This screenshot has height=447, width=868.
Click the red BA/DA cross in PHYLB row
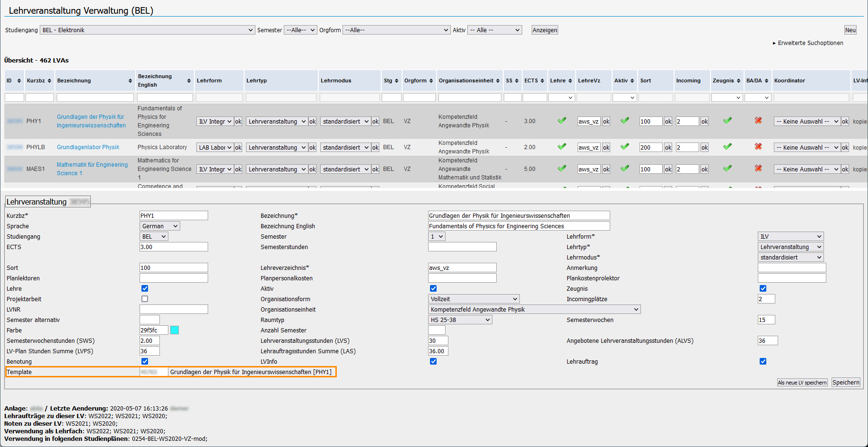(x=758, y=147)
